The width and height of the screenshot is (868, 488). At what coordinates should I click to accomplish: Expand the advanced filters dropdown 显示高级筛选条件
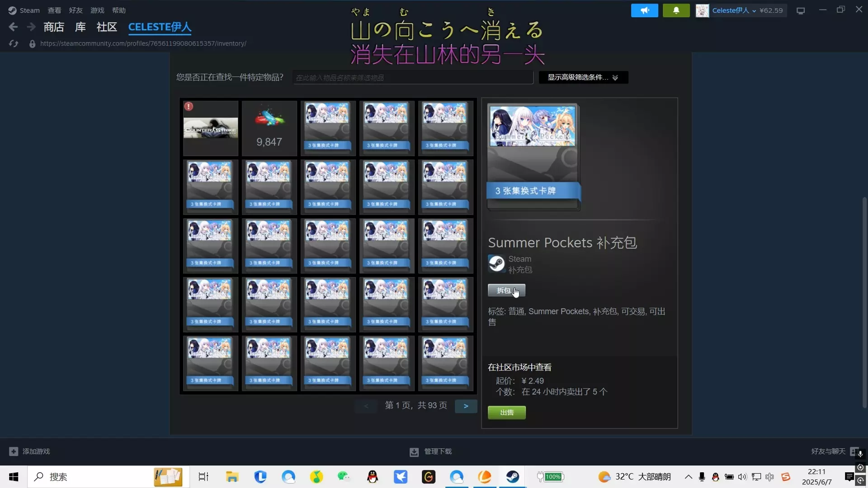coord(583,77)
